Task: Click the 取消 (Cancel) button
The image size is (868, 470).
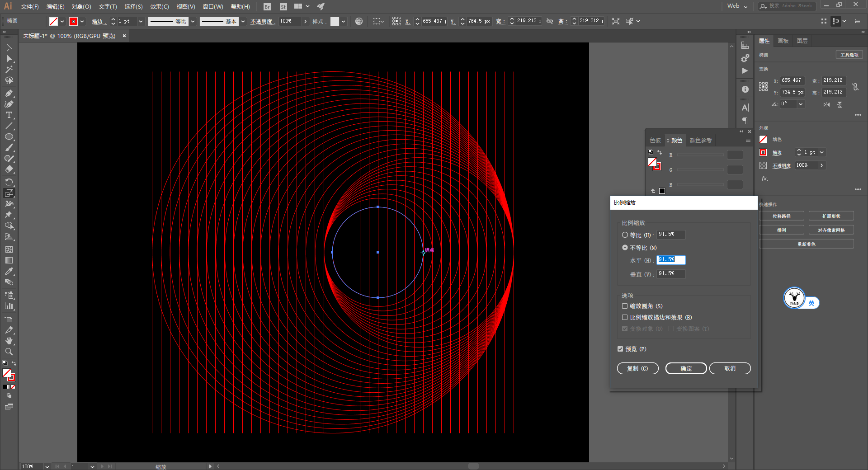Action: [730, 368]
